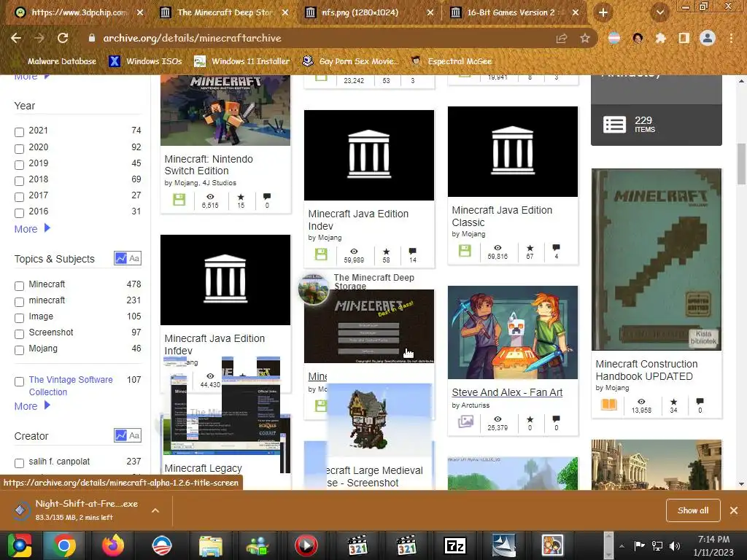Click the Windows ISOs bookmark
Viewport: 747px width, 560px height.
click(x=145, y=61)
